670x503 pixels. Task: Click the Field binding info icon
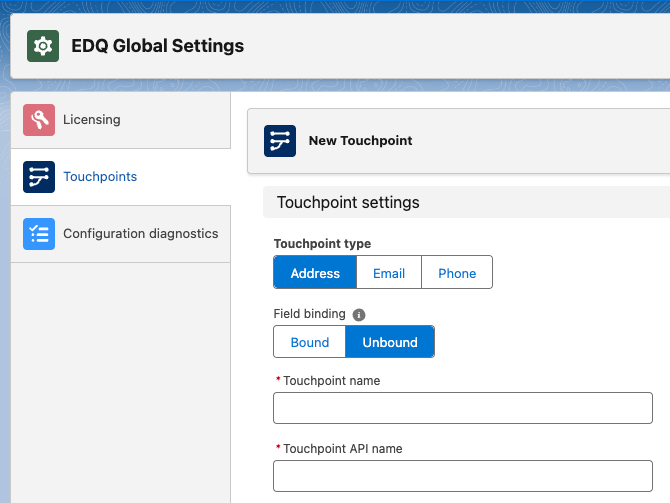(359, 314)
